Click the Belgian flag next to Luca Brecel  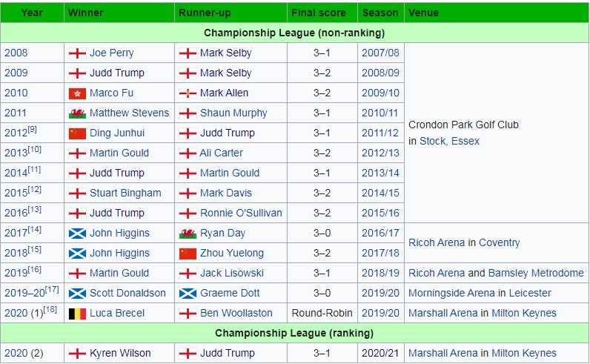77,314
